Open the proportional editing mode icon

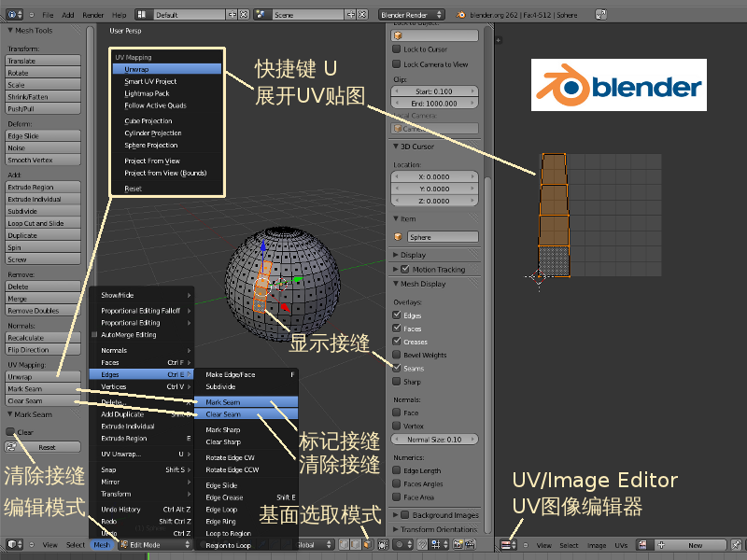(x=403, y=544)
